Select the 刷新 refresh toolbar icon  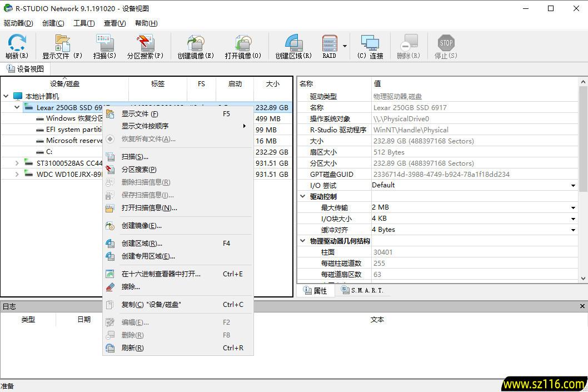pos(17,46)
